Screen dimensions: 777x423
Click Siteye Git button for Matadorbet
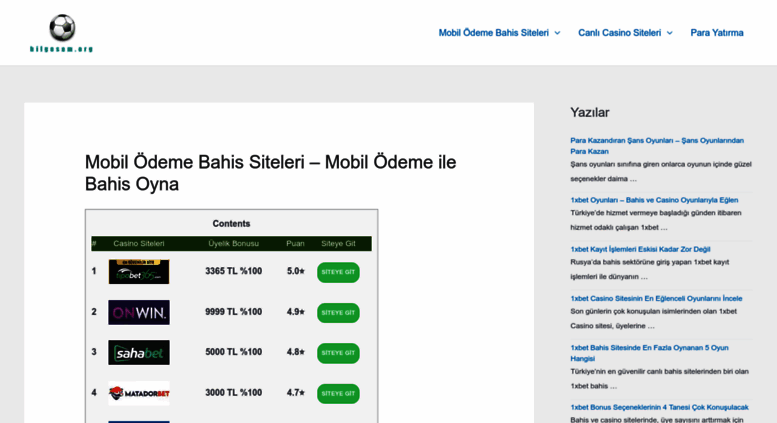[338, 394]
